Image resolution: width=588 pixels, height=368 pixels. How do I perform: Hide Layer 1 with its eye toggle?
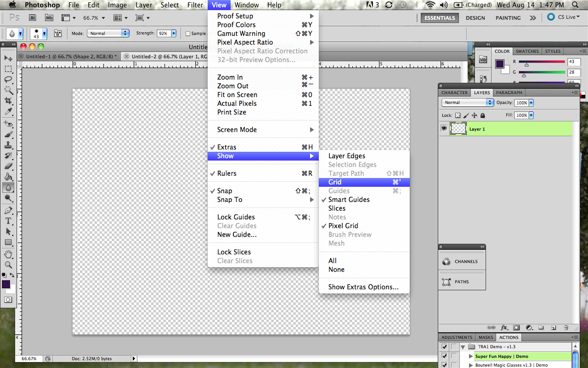click(x=443, y=129)
